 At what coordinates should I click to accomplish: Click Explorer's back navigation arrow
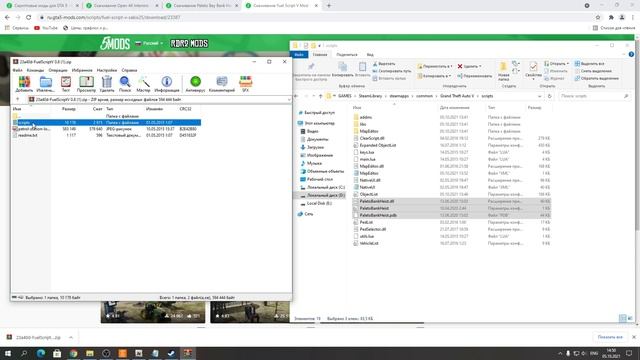[x=297, y=96]
